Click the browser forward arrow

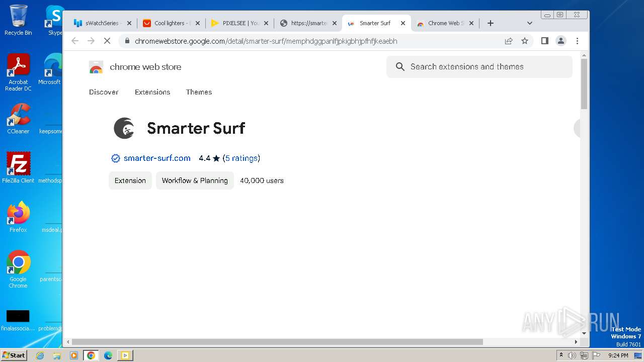click(x=91, y=41)
